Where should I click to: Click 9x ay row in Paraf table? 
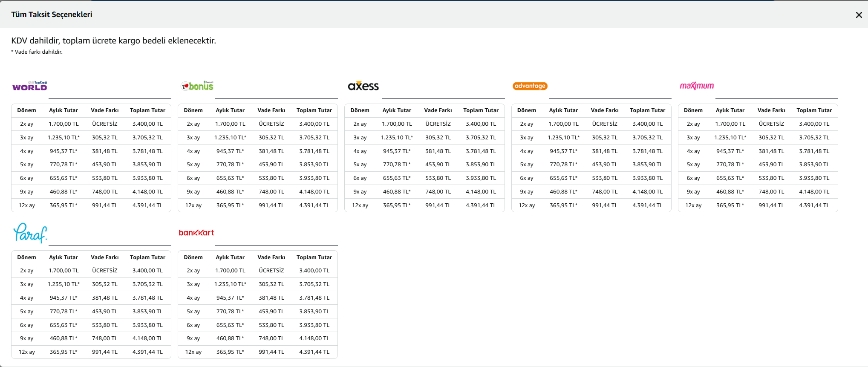[91, 338]
